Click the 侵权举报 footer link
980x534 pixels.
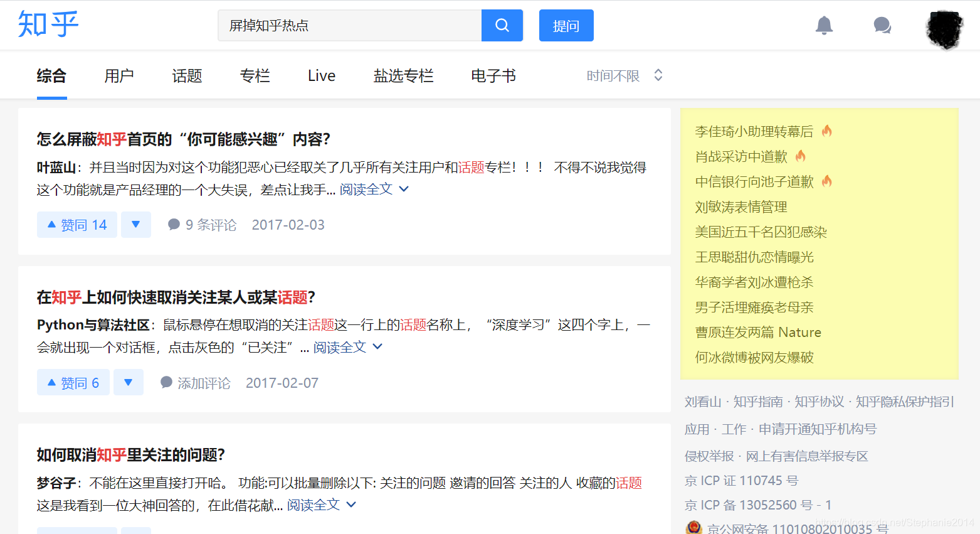pos(709,456)
